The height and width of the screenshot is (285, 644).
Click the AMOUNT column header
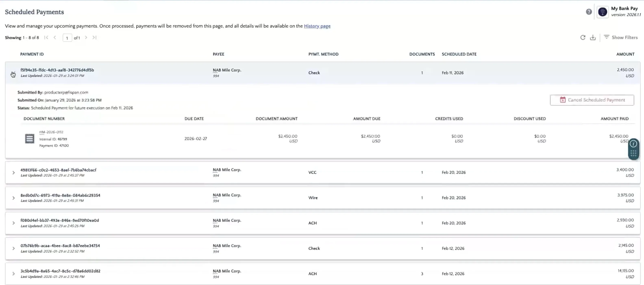(625, 54)
